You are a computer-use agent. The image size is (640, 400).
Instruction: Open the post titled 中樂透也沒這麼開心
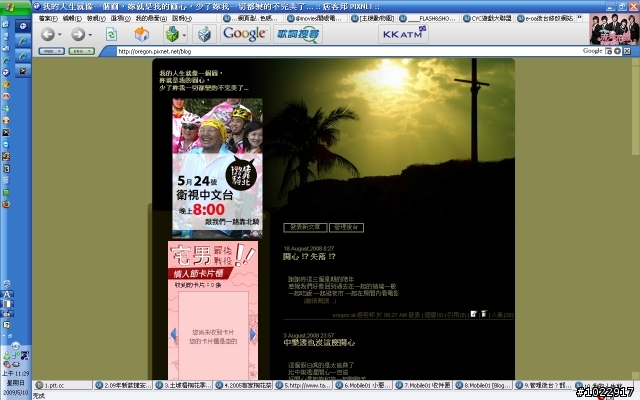(x=319, y=343)
